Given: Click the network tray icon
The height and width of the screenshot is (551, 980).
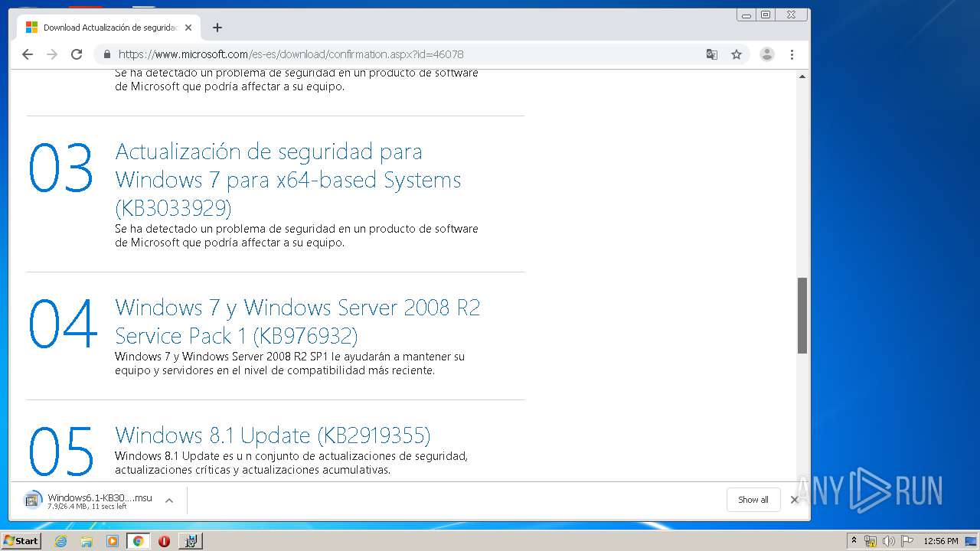Looking at the screenshot, I should (871, 541).
